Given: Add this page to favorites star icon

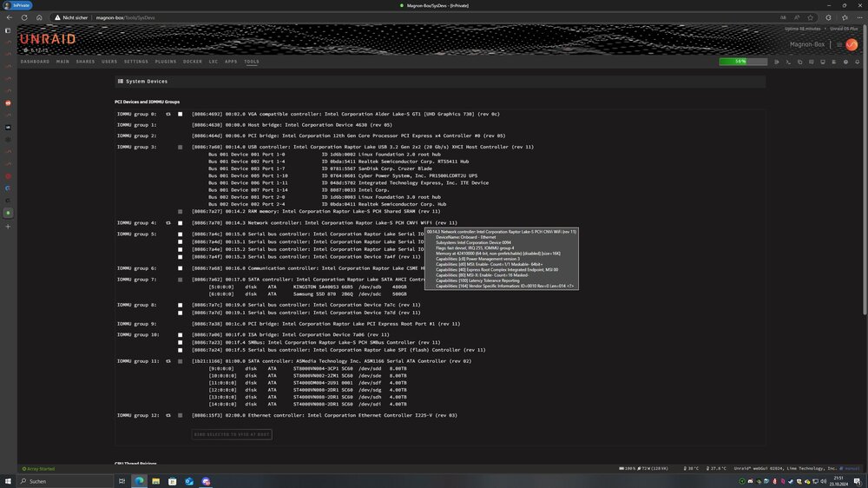Looking at the screenshot, I should pyautogui.click(x=811, y=17).
